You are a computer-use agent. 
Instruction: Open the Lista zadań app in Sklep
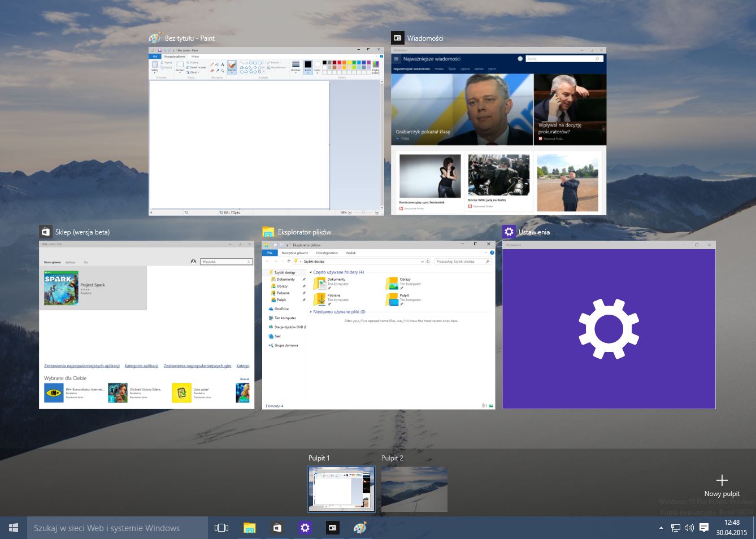[192, 393]
